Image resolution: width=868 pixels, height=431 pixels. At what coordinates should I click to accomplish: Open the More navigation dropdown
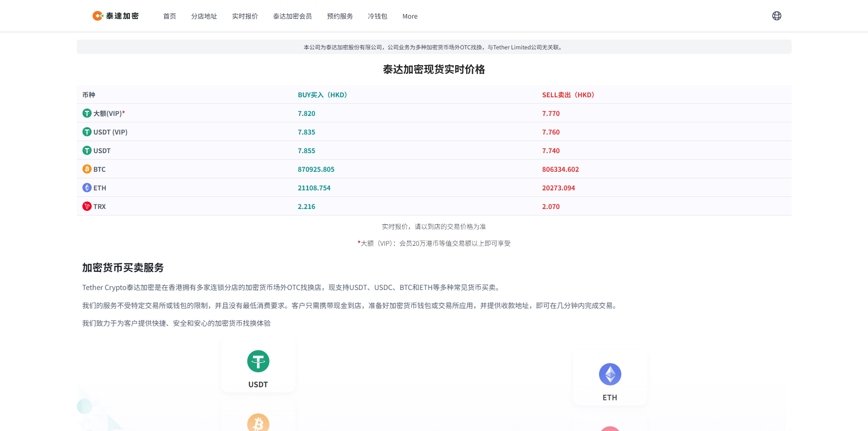point(410,16)
